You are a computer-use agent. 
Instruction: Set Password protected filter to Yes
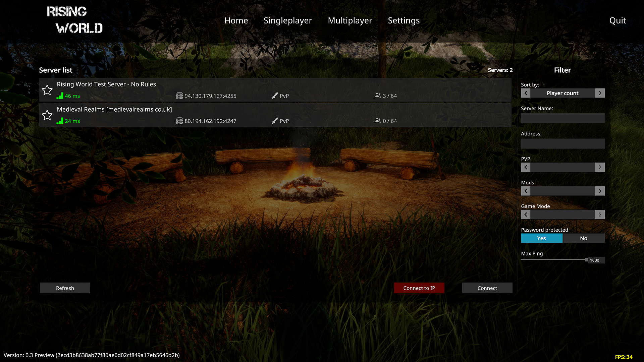pos(541,238)
